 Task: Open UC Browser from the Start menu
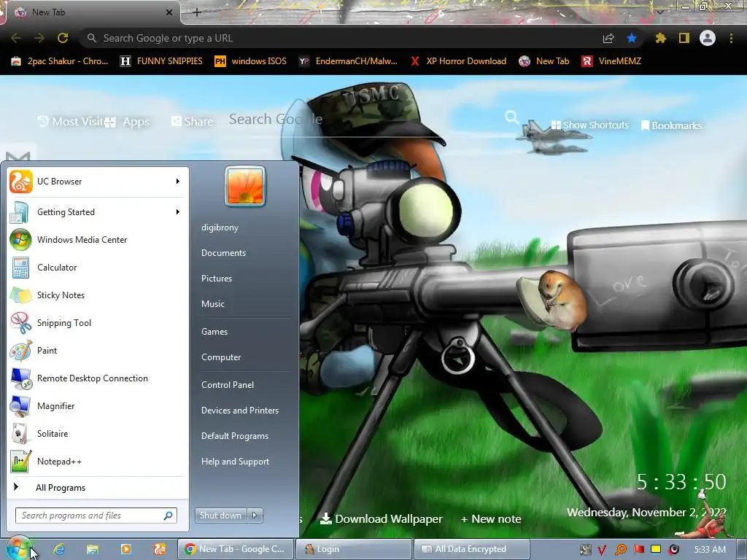coord(98,182)
